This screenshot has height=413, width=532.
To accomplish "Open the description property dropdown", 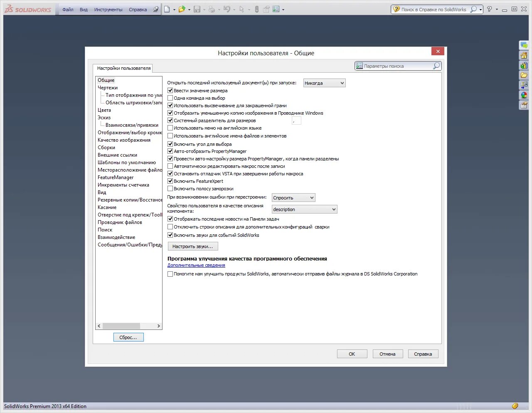I will point(304,209).
